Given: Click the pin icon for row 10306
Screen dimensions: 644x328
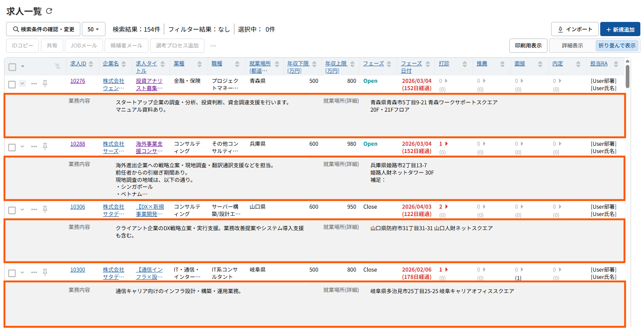Looking at the screenshot, I should coord(45,209).
